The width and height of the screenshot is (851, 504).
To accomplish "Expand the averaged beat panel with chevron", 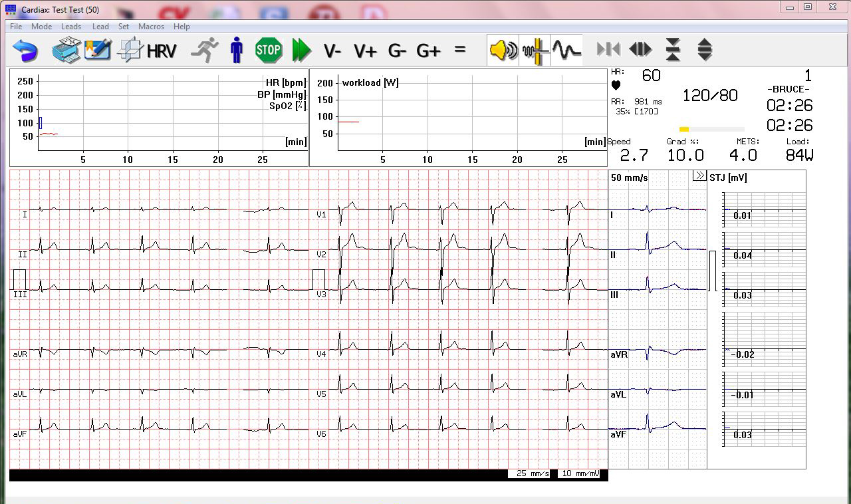I will [699, 176].
